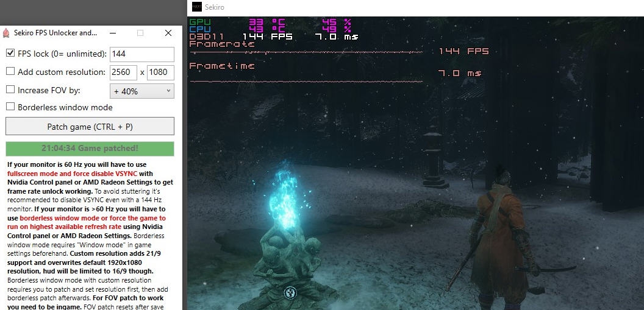644x310 pixels.
Task: Click the Sekiro game window title icon
Action: tap(197, 7)
